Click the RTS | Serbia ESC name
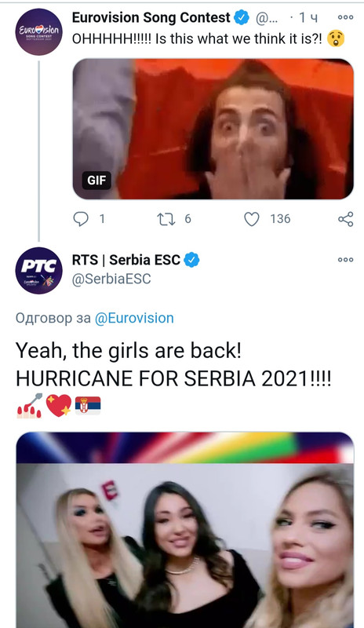Viewport: 364px width, 628px height. 126,260
